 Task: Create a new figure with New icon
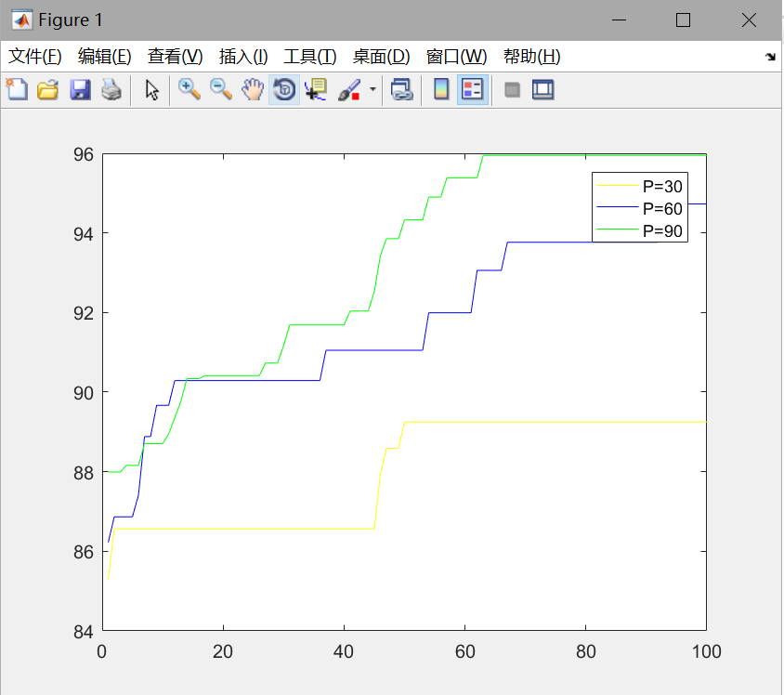(17, 90)
